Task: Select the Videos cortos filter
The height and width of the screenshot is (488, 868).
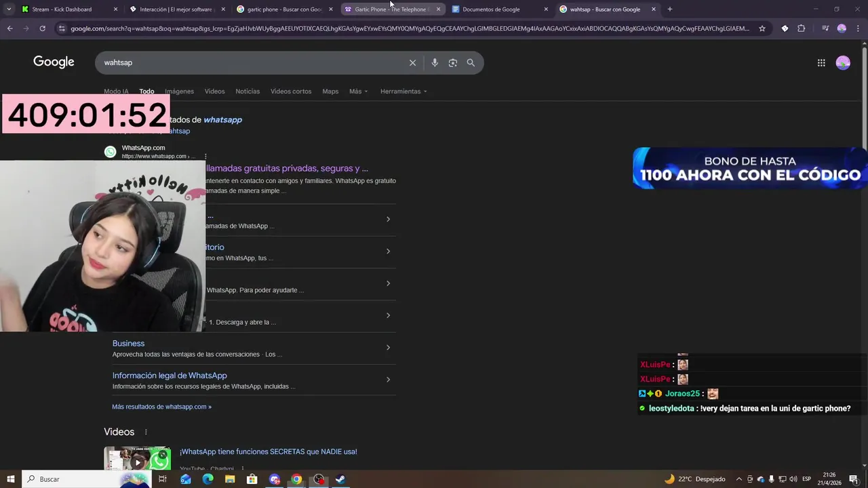Action: (x=291, y=91)
